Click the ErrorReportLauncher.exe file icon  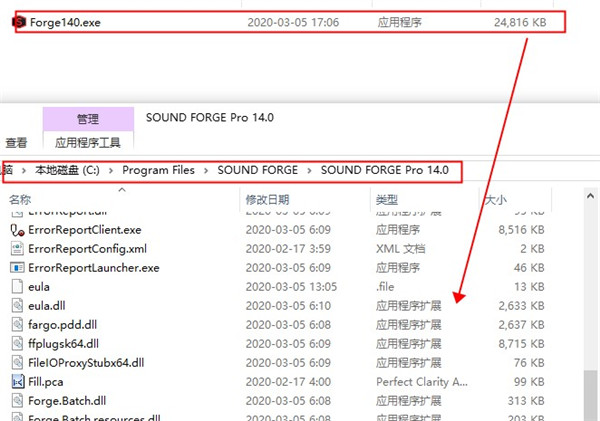[x=17, y=268]
